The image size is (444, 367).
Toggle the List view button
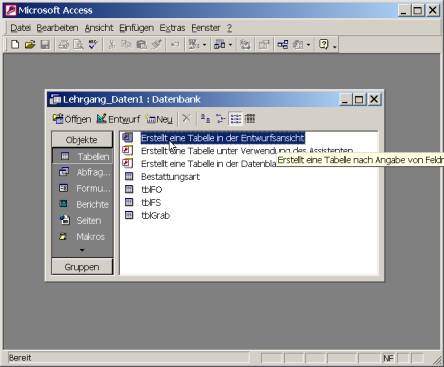click(235, 119)
